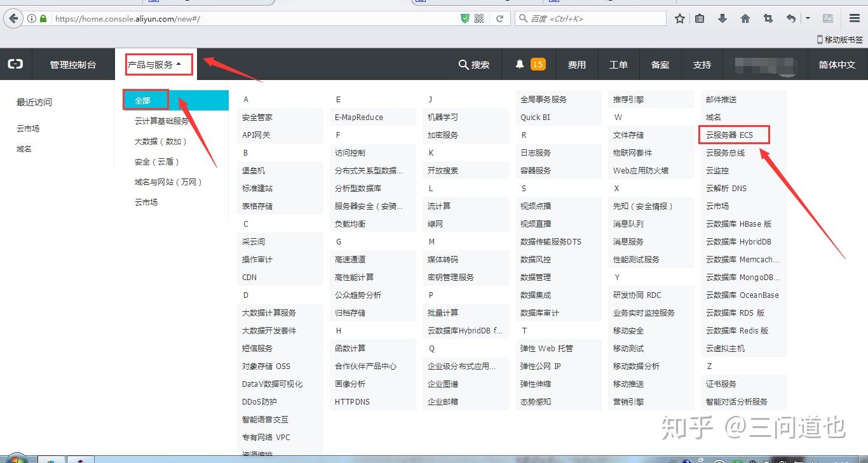This screenshot has height=463, width=868.
Task: Click the site information (i) icon
Action: click(x=32, y=19)
